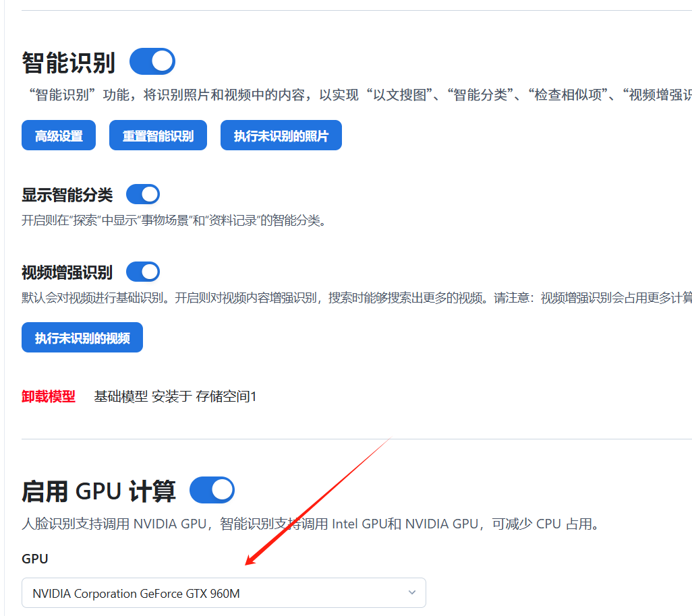This screenshot has width=692, height=616.
Task: Click the 智能识别 section heading
Action: click(68, 62)
